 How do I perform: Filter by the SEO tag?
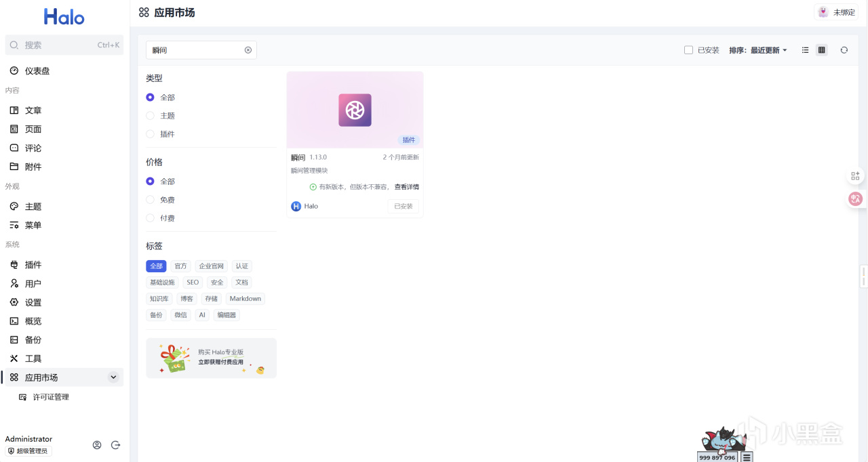(193, 282)
